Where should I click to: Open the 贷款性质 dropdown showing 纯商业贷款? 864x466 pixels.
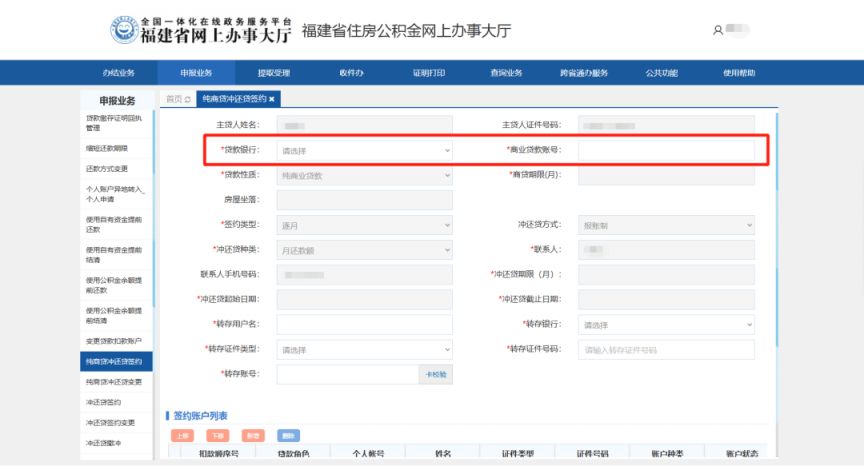pos(364,175)
